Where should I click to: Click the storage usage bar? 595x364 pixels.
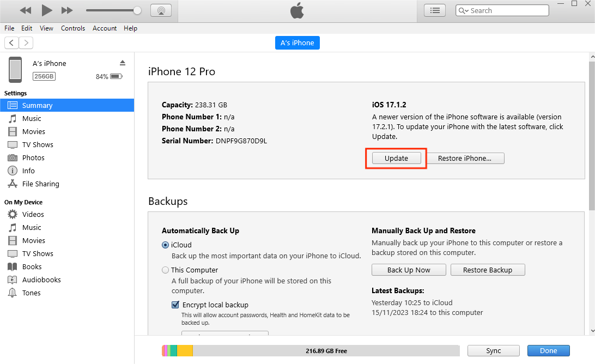coord(311,351)
